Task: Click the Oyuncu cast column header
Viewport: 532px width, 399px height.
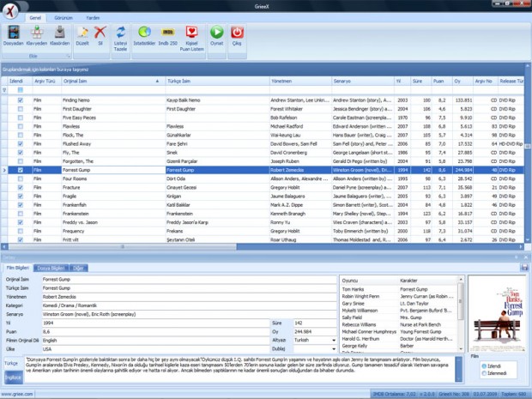Action: point(369,281)
